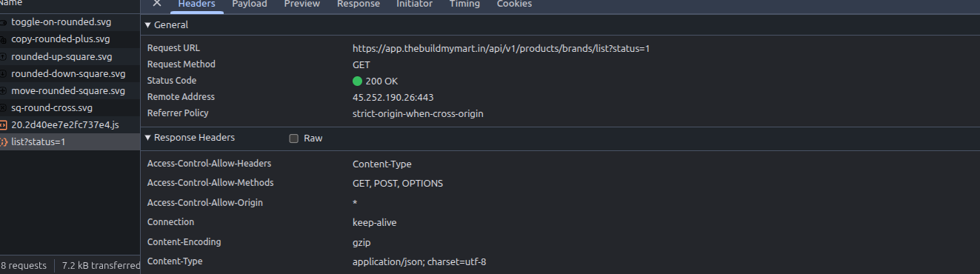Select the 20.2d40ee7e2fc737e4.js request
Viewport: 980px width, 274px height.
pyautogui.click(x=70, y=124)
